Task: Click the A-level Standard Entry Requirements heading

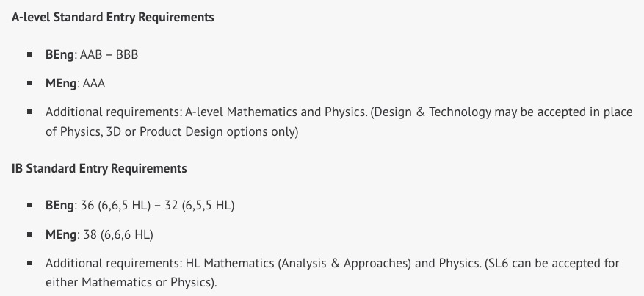Action: point(112,17)
